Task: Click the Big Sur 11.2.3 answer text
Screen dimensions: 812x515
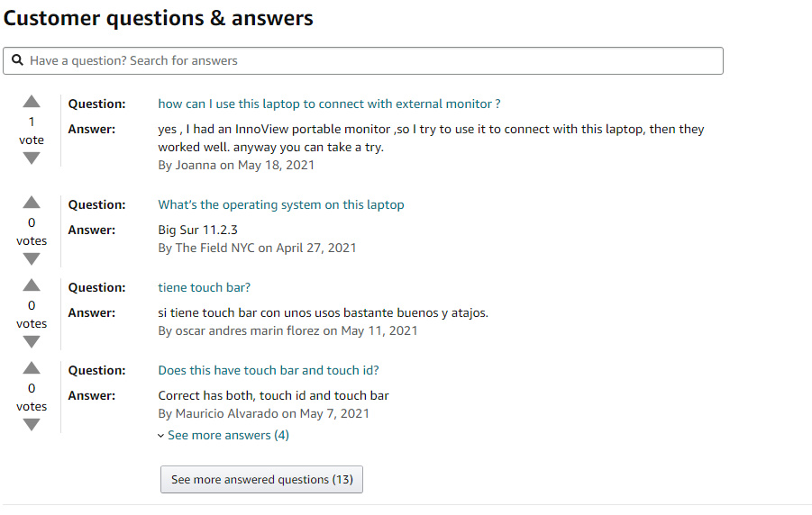Action: 198,230
